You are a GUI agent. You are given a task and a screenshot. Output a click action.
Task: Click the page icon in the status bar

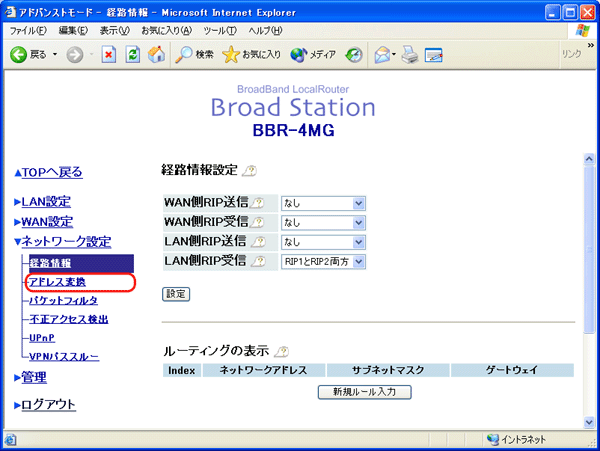click(x=10, y=440)
